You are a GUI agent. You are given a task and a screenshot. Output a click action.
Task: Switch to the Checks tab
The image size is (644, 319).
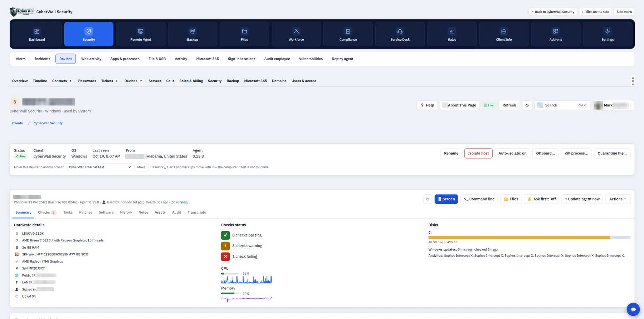(x=47, y=213)
